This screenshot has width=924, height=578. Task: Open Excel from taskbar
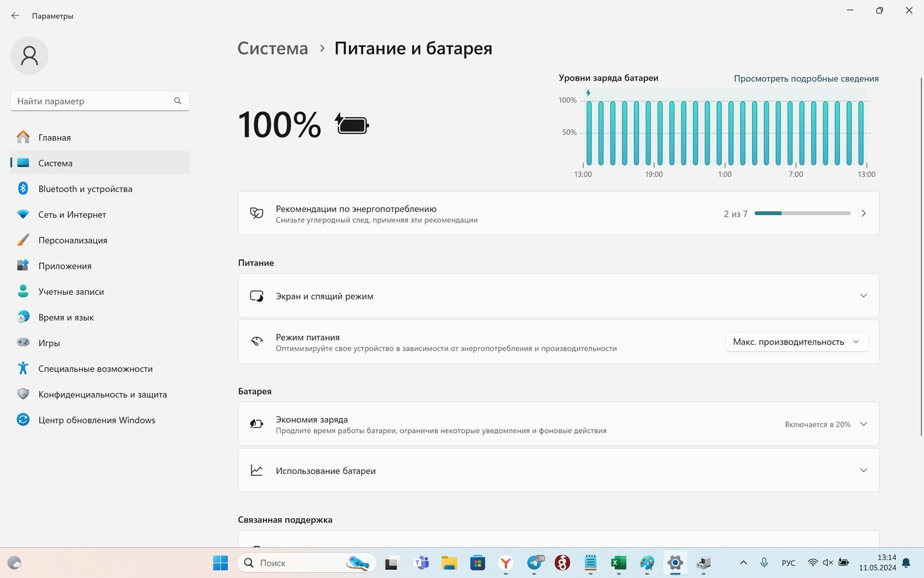tap(619, 563)
